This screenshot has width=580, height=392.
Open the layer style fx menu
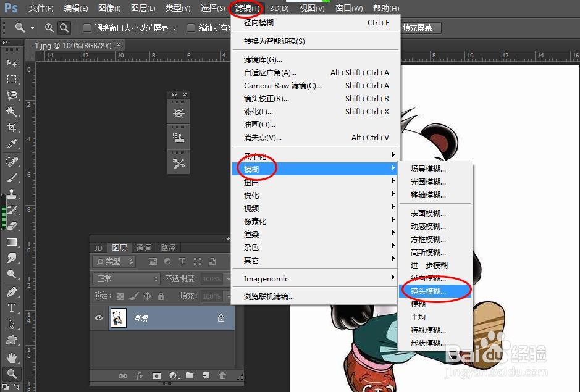pyautogui.click(x=140, y=376)
